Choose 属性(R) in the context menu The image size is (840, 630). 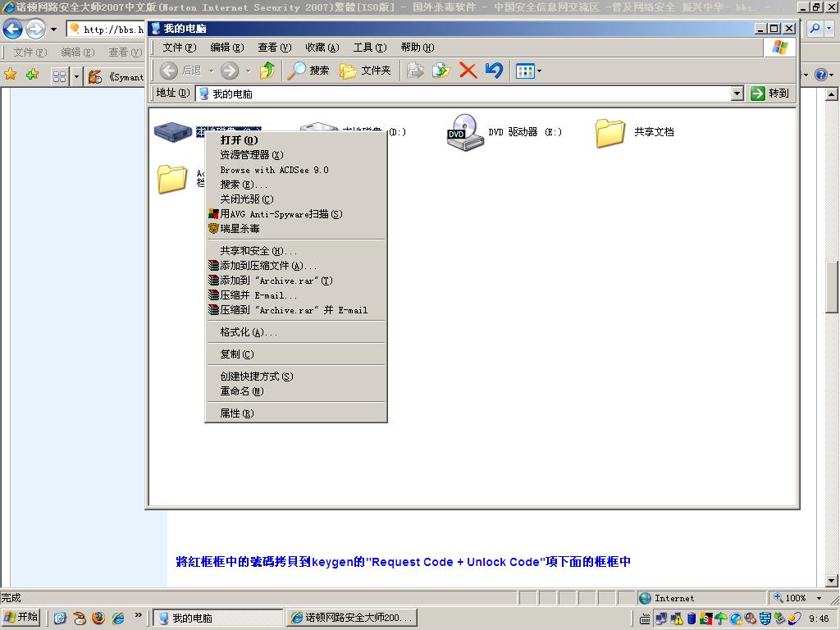pyautogui.click(x=295, y=413)
